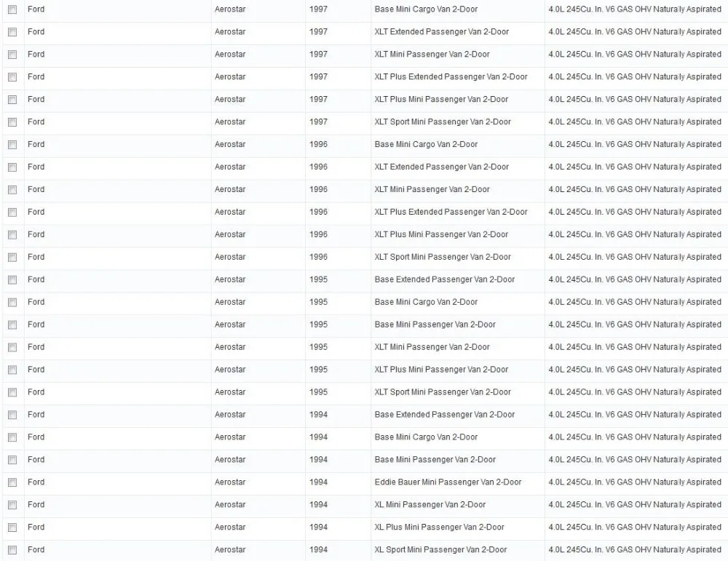Tick the checkbox for 1994 Base Mini Cargo Van
The height and width of the screenshot is (561, 728).
[12, 437]
